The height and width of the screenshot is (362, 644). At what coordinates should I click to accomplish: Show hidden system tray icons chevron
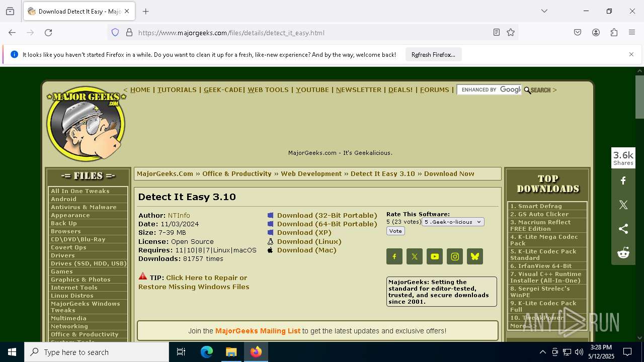click(542, 352)
